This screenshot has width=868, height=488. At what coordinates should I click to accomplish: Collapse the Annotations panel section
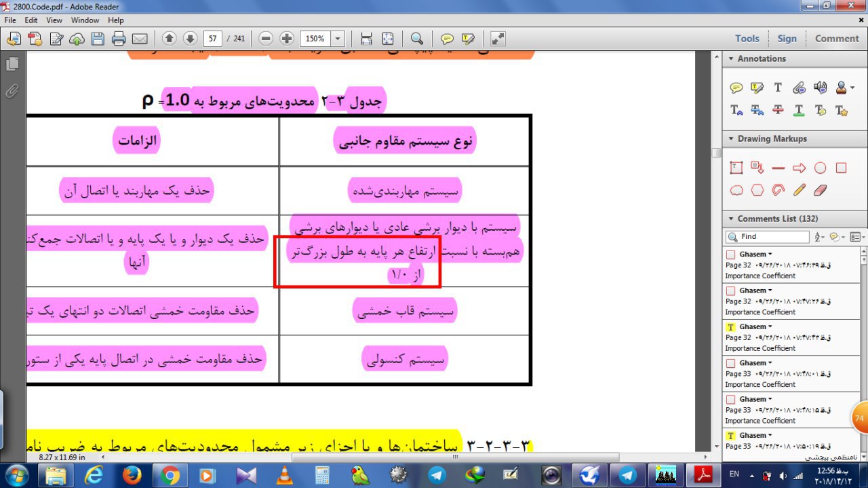click(x=731, y=59)
